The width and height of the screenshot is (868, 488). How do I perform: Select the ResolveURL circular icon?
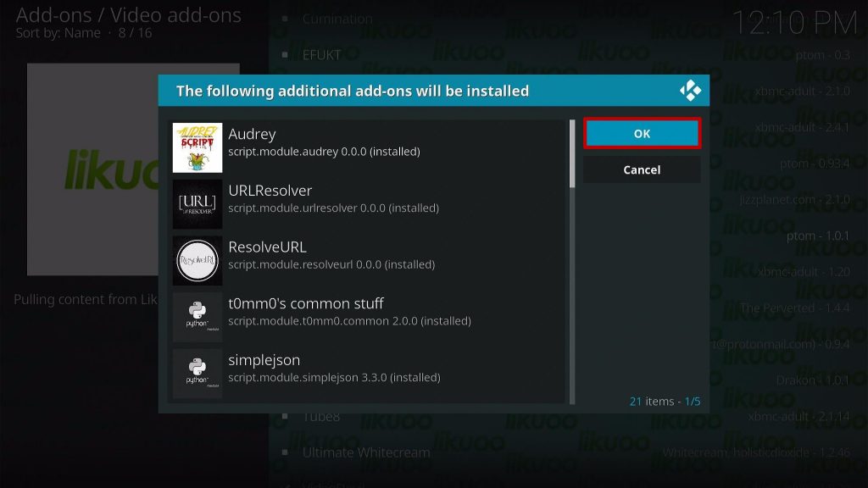[x=197, y=261]
